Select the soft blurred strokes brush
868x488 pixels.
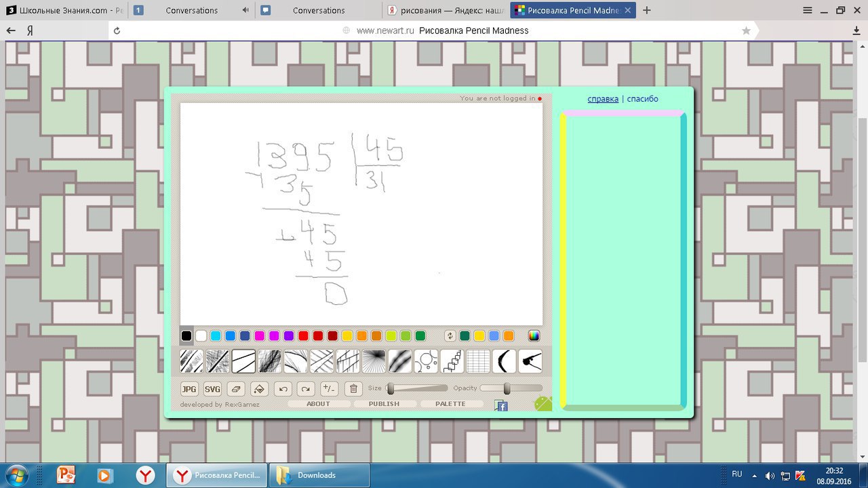click(400, 361)
